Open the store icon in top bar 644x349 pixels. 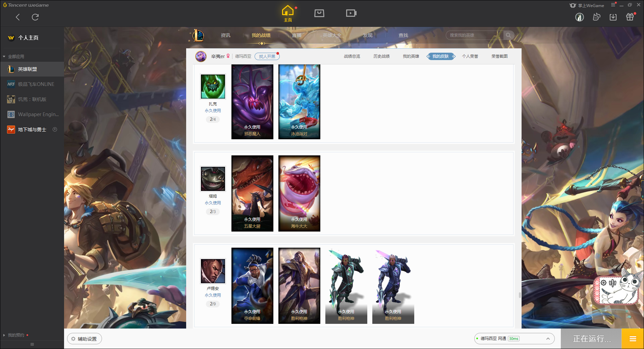point(319,13)
